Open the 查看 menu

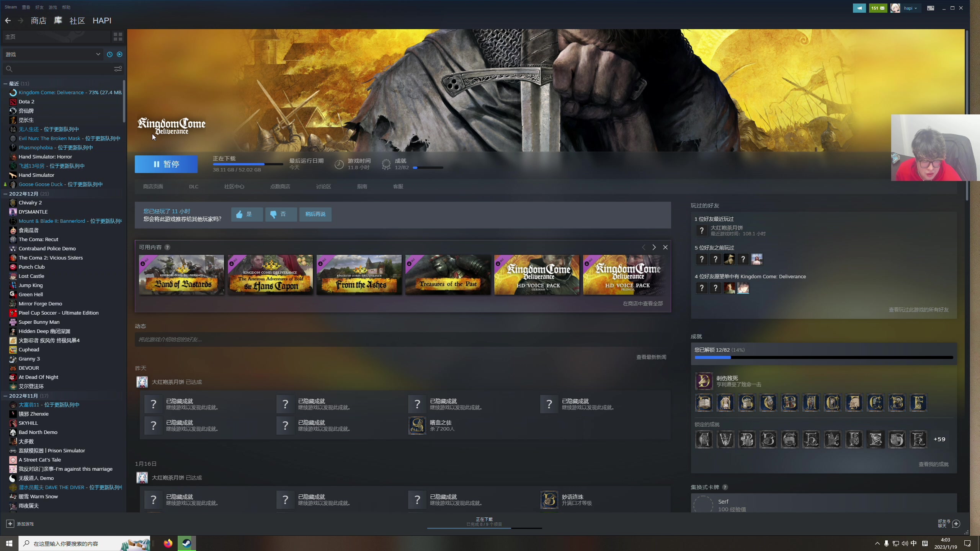26,7
